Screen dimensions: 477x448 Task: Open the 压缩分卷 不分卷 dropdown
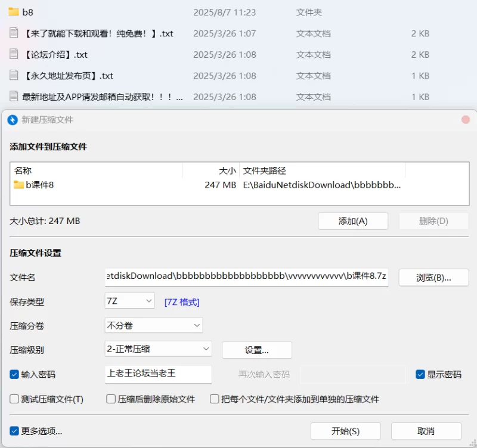tap(154, 325)
